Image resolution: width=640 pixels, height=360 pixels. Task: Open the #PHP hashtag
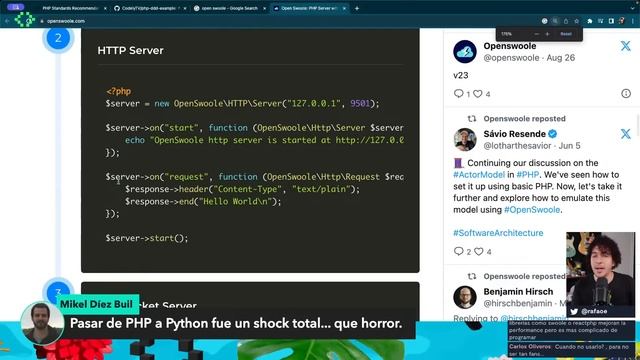coord(527,175)
